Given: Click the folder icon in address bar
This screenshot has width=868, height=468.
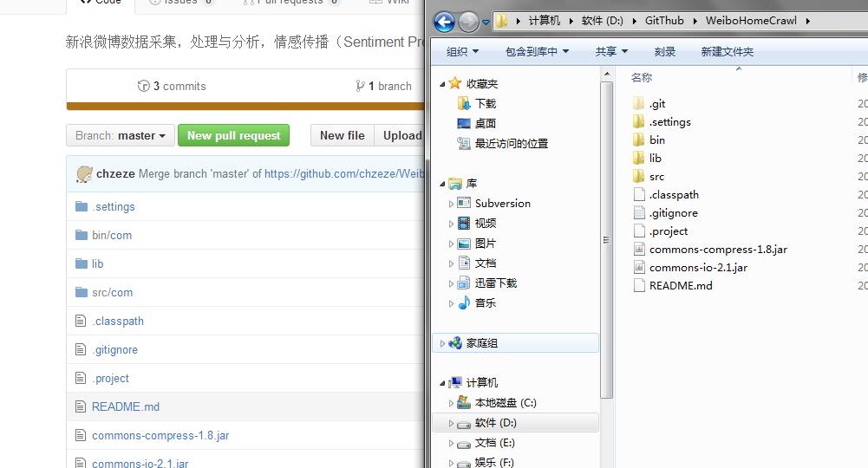Looking at the screenshot, I should pos(501,21).
